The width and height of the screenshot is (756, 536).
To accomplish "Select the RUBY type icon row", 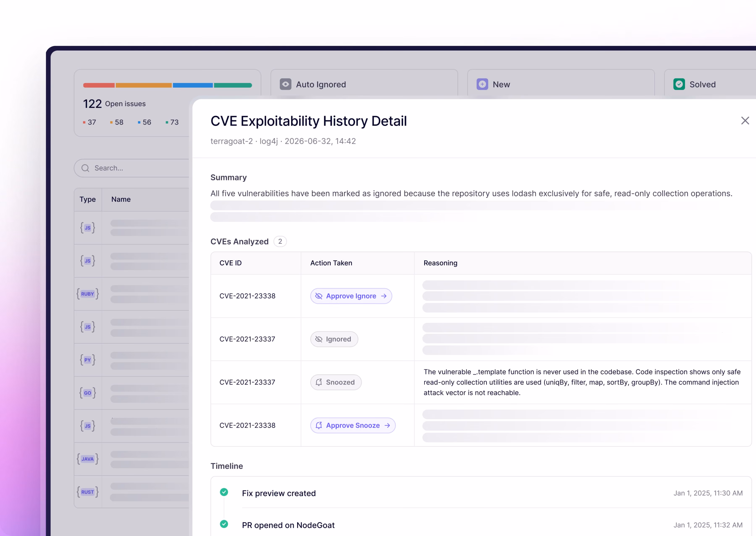I will click(88, 294).
